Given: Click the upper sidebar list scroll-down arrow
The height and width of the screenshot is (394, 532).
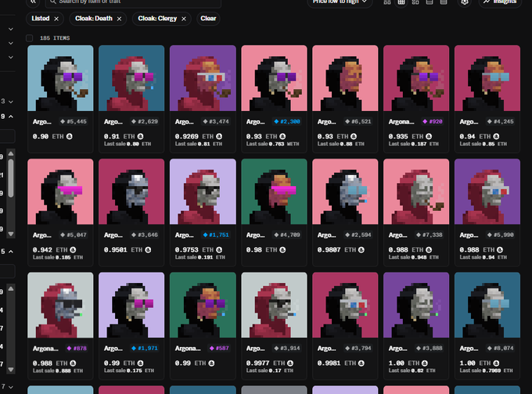Looking at the screenshot, I should click(11, 234).
